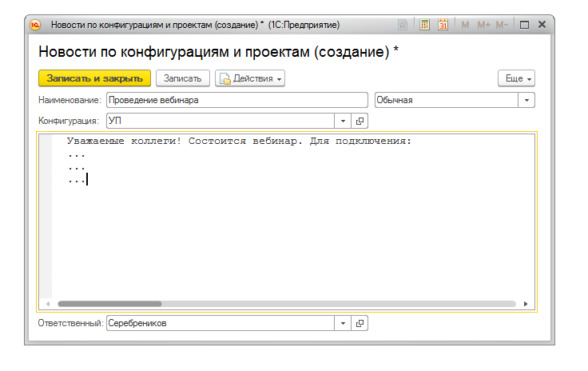Viewport: 588px width, 371px height.
Task: Click the M- memory subtract button
Action: (x=502, y=25)
